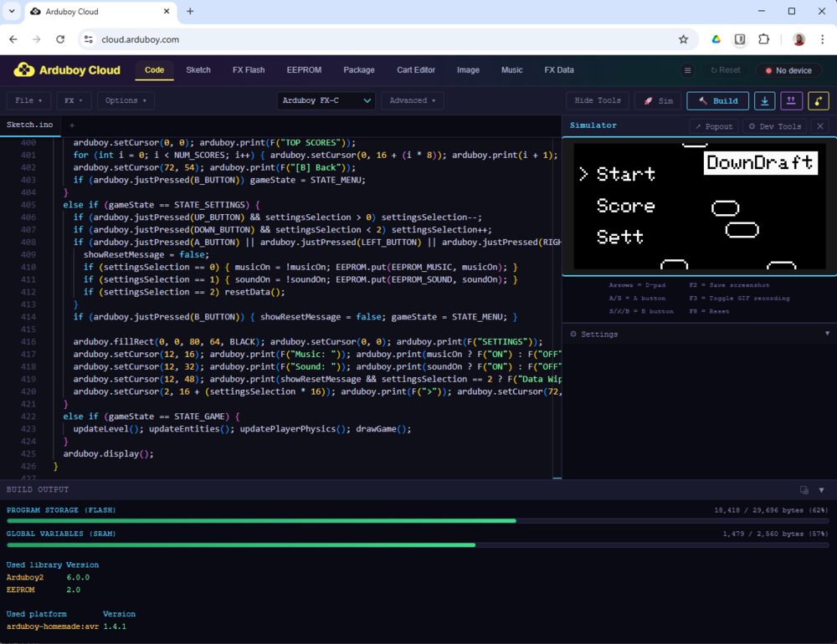Toggle the Sim simulator button
Viewport: 837px width, 644px height.
click(658, 101)
